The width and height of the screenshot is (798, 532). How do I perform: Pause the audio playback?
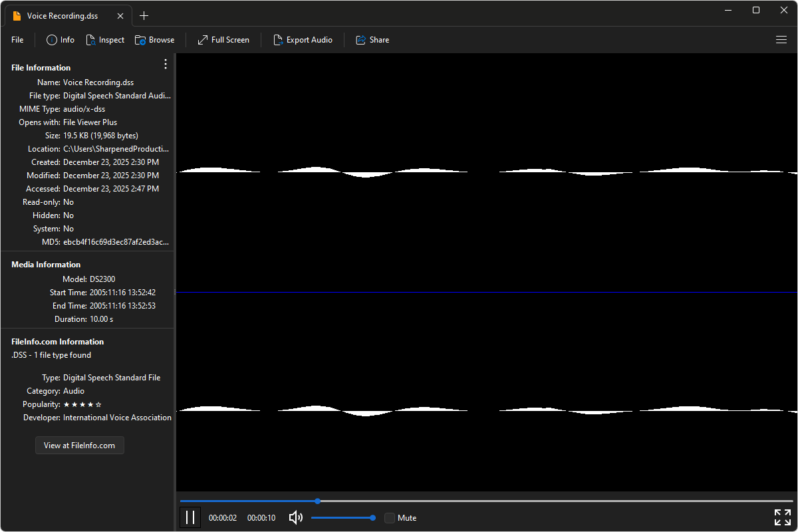pyautogui.click(x=190, y=517)
